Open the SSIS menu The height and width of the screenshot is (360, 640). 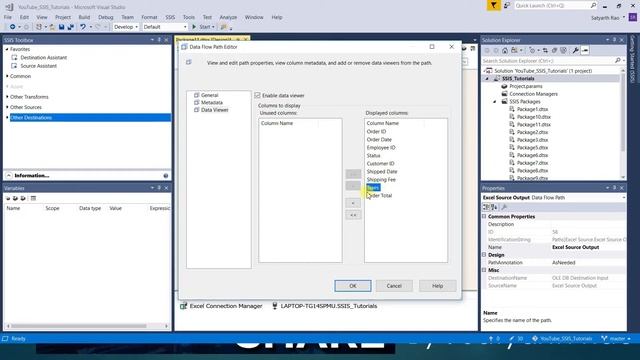[x=170, y=17]
